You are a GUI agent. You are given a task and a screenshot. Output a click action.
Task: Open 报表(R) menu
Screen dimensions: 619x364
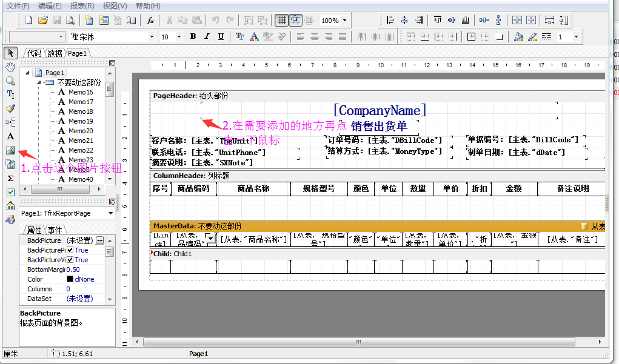click(82, 5)
